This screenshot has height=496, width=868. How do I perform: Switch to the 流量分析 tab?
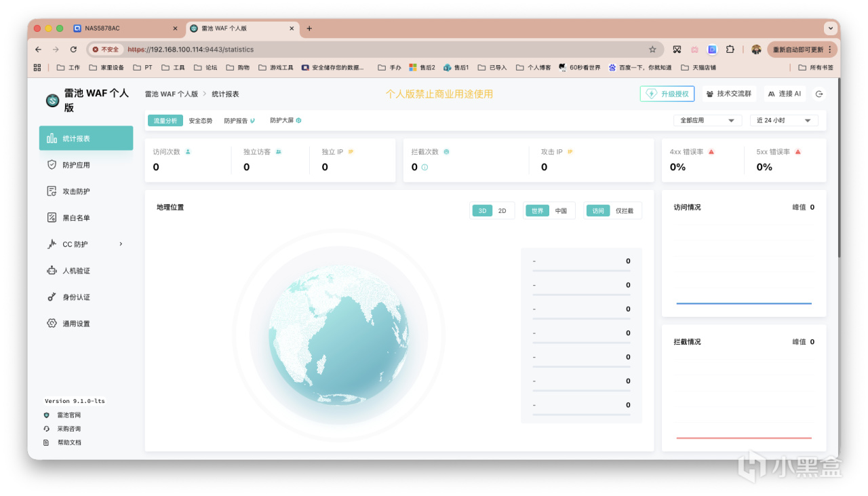tap(165, 121)
